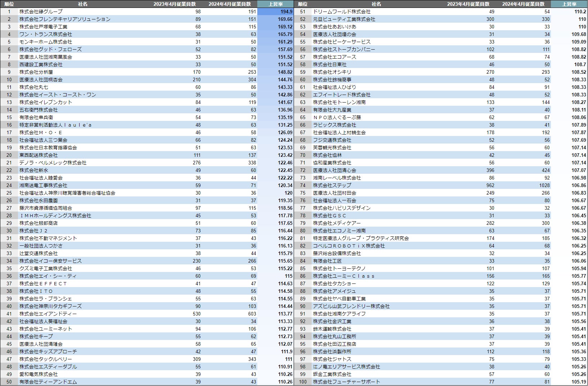Image resolution: width=588 pixels, height=386 pixels.
Task: Click 株式会社モトーレン湘南
Action: [x=339, y=102]
